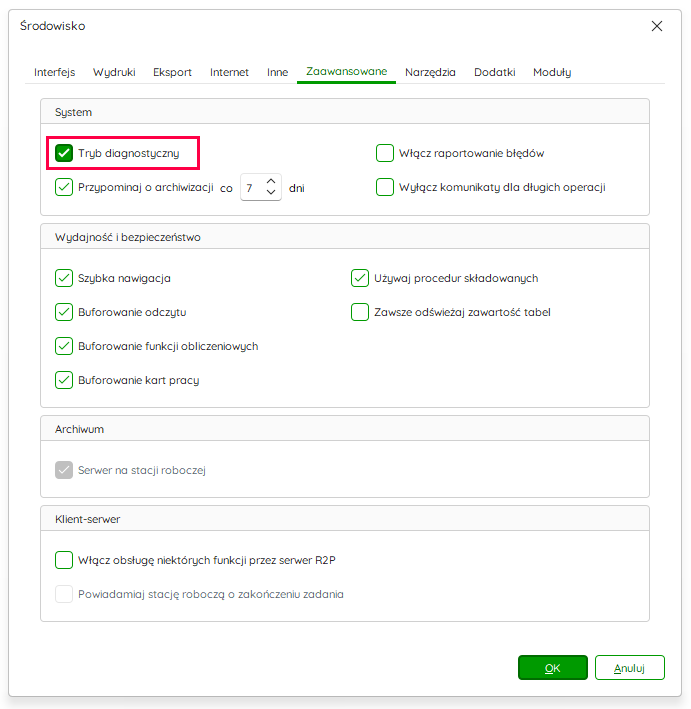Screen dimensions: 691x709
Task: Switch to the Interfejs tab
Action: point(54,72)
